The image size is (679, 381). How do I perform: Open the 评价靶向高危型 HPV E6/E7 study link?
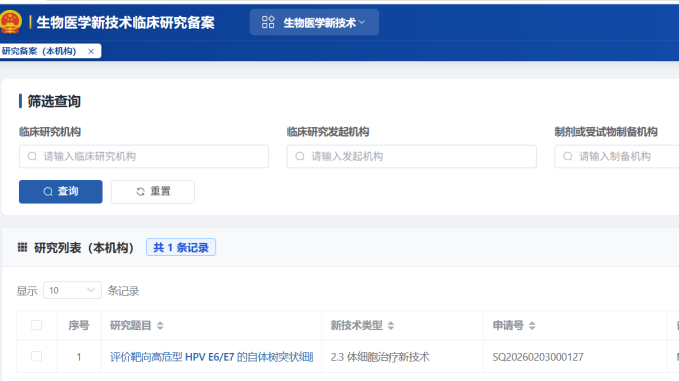coord(211,357)
